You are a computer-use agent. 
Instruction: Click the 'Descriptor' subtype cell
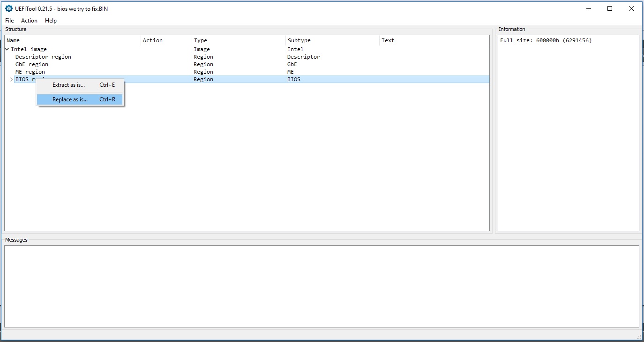(304, 57)
